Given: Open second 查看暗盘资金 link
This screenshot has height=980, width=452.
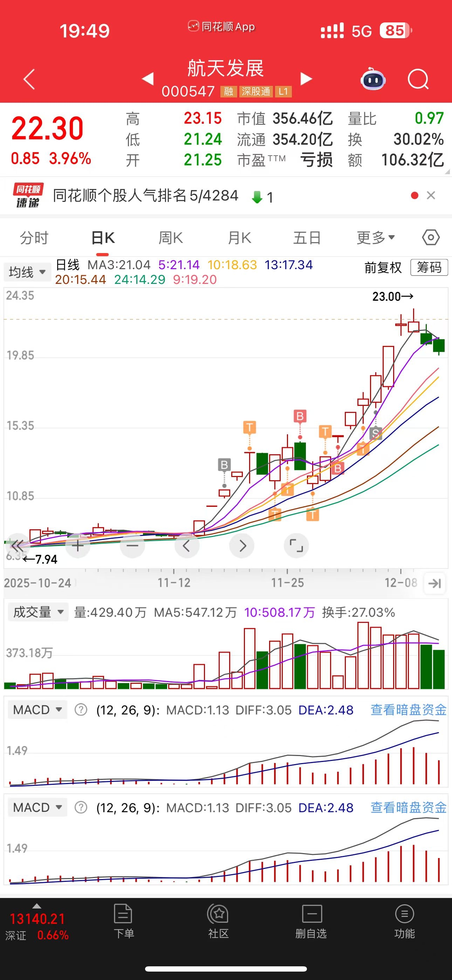Looking at the screenshot, I should pyautogui.click(x=409, y=807).
